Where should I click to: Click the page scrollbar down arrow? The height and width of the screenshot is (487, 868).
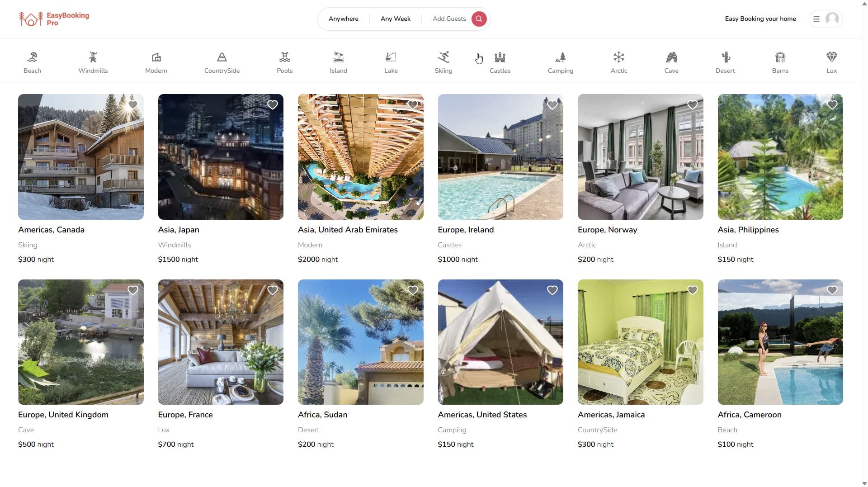click(864, 483)
